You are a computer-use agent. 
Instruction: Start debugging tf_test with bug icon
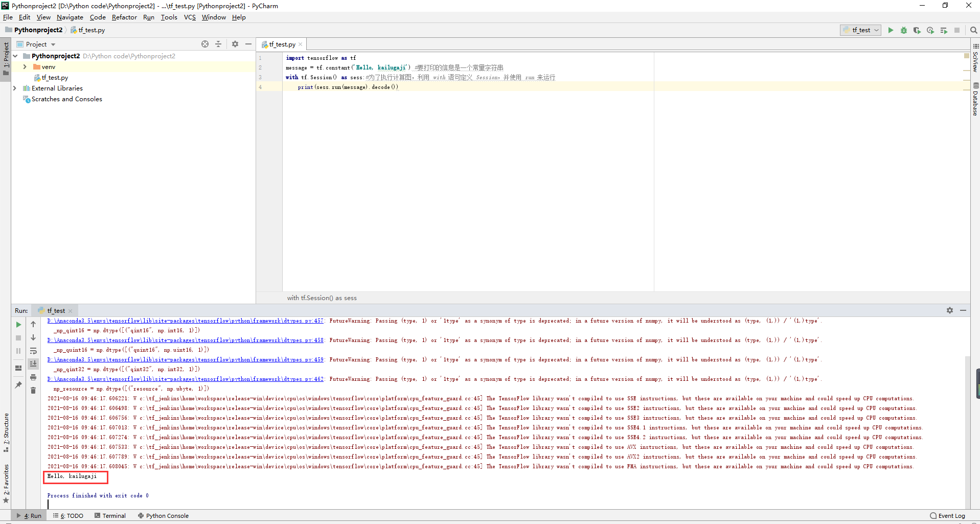[904, 30]
